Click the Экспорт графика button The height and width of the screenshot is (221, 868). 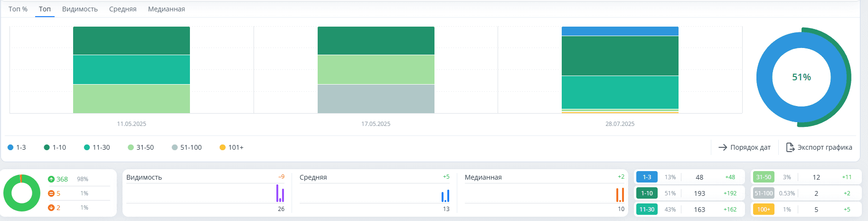(819, 147)
